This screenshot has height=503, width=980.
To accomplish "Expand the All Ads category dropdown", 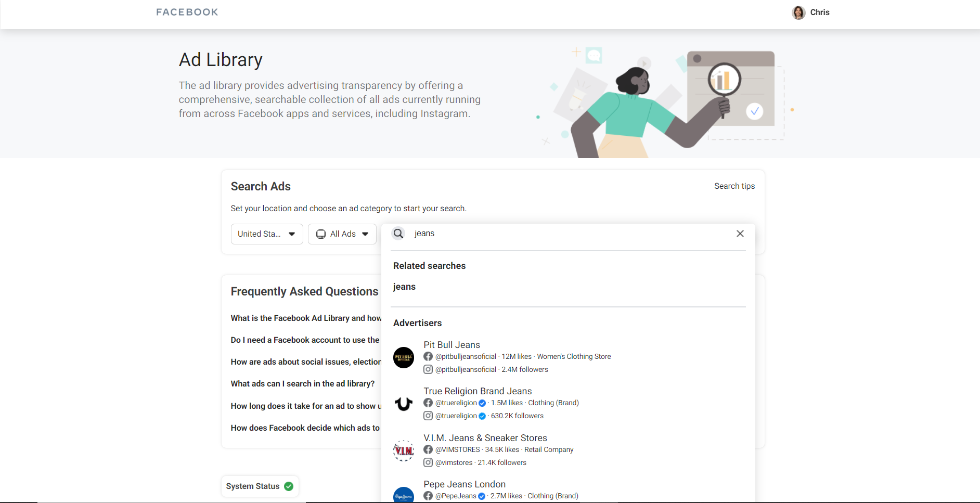I will [342, 234].
